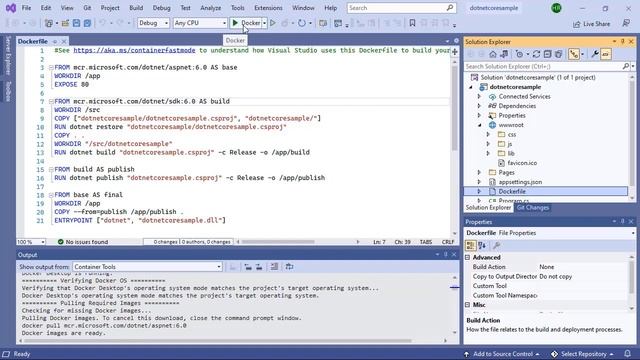640x360 pixels.
Task: Toggle the TABS indentation indicator
Action: point(426,242)
